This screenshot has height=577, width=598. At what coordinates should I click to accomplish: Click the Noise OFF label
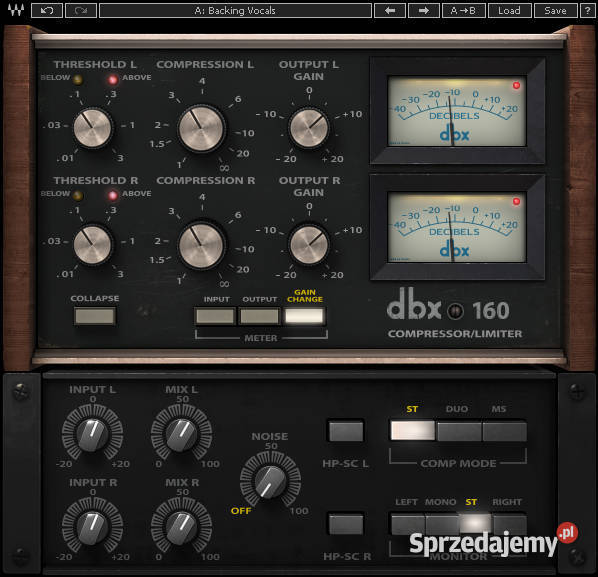tap(241, 511)
